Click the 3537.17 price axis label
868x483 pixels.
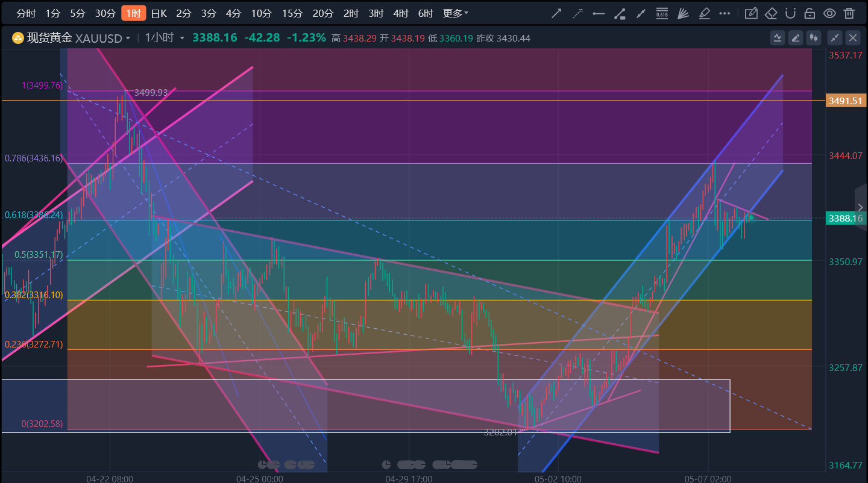(x=846, y=55)
